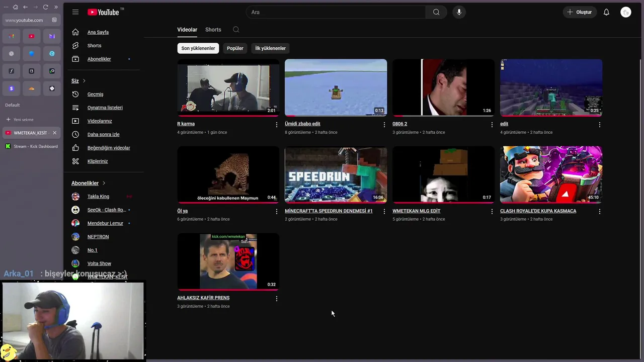Open the Ümidi zbabo edit thumbnail
This screenshot has height=362, width=644.
[x=336, y=87]
